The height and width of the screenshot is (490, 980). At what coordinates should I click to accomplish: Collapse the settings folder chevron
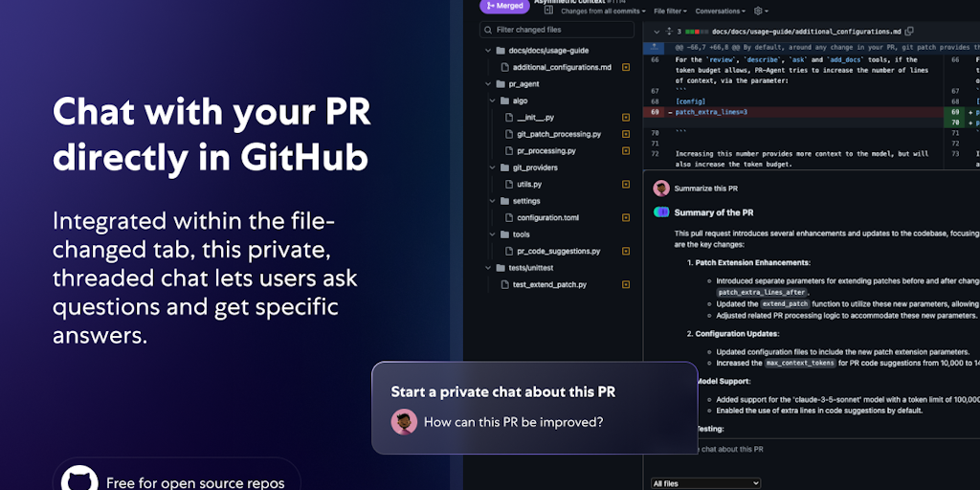coord(492,201)
